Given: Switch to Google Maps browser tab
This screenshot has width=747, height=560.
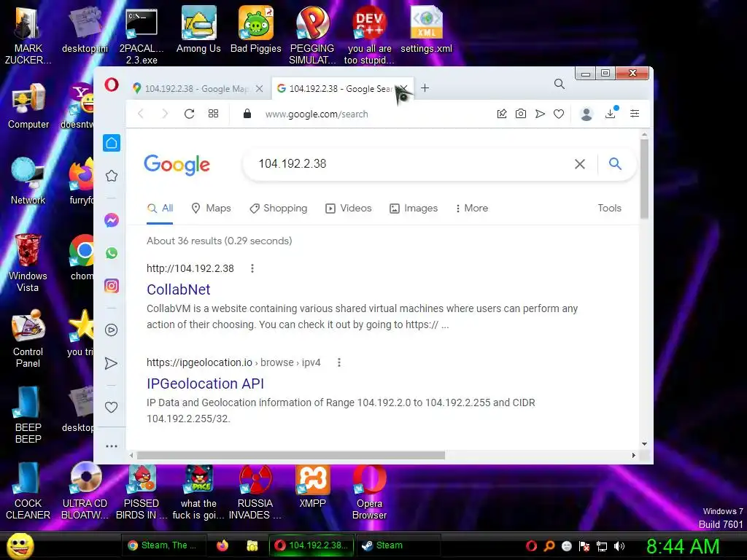Looking at the screenshot, I should click(x=196, y=88).
